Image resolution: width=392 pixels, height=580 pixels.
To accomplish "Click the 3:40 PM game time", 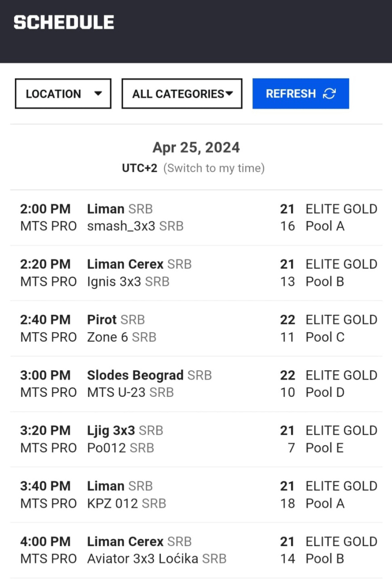I will (45, 486).
